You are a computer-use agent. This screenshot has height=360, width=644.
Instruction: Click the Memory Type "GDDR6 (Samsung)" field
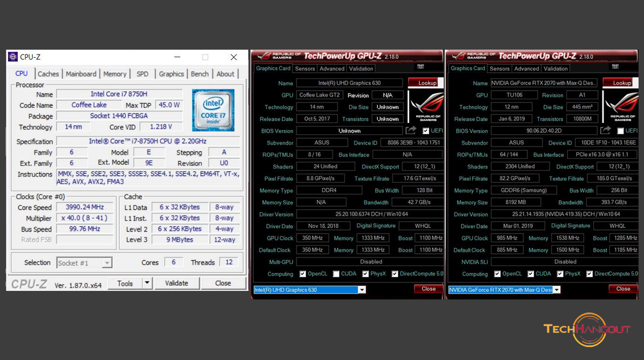[x=524, y=191]
